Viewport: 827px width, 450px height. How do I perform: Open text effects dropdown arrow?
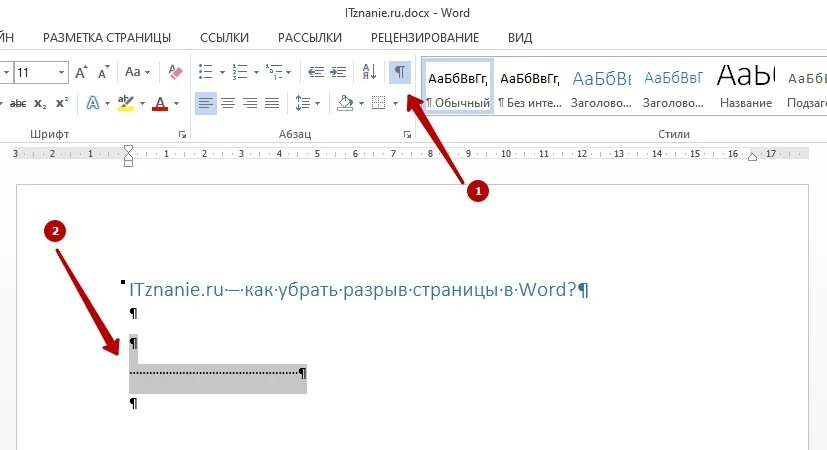point(107,103)
